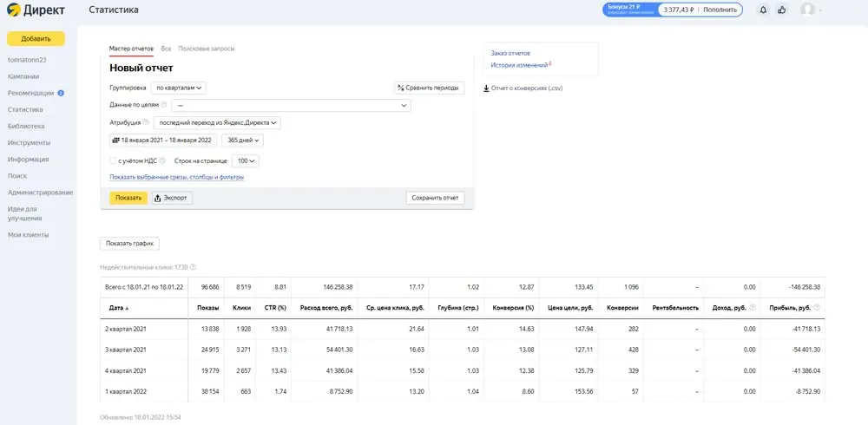Click the Экспорт button
This screenshot has width=868, height=425.
pyautogui.click(x=172, y=198)
